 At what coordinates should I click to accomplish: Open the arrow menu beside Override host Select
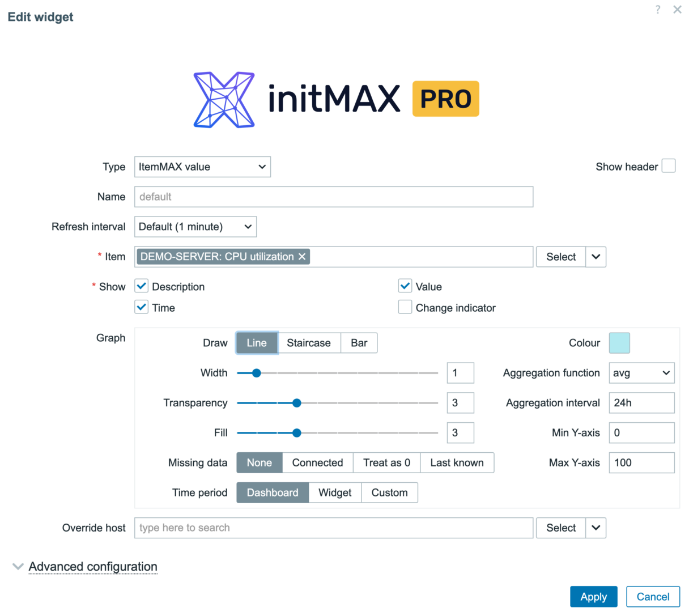596,528
